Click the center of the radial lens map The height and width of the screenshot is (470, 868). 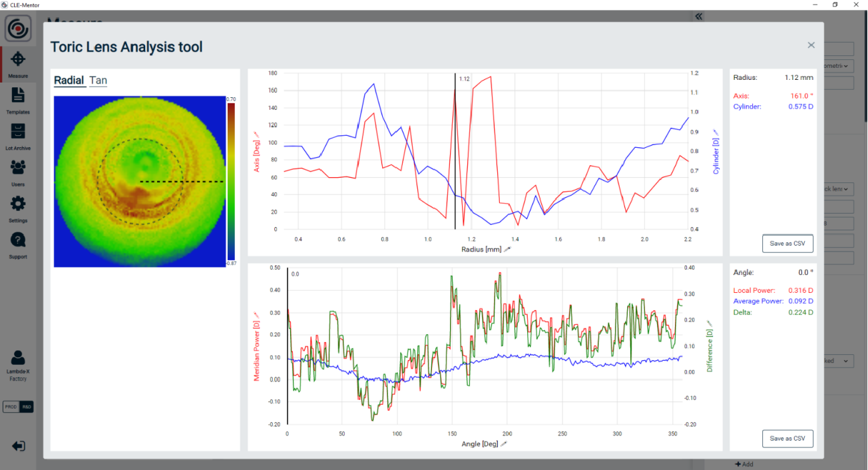[140, 181]
